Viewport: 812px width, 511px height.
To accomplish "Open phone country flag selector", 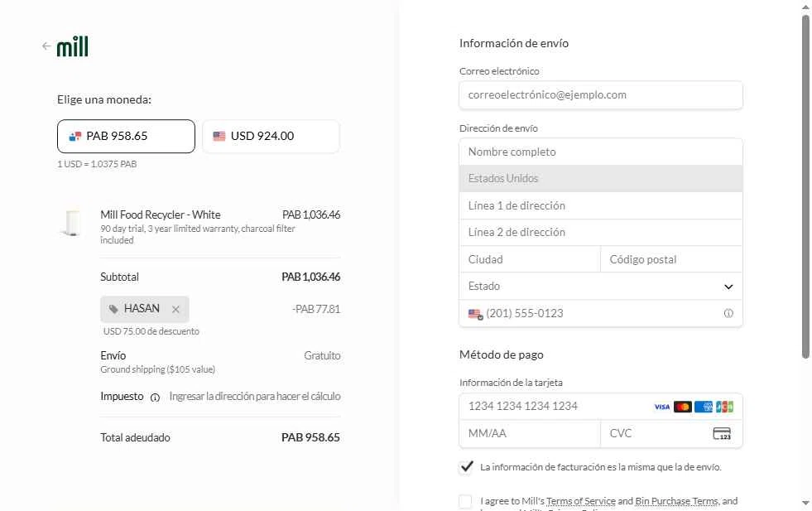I will [x=475, y=314].
